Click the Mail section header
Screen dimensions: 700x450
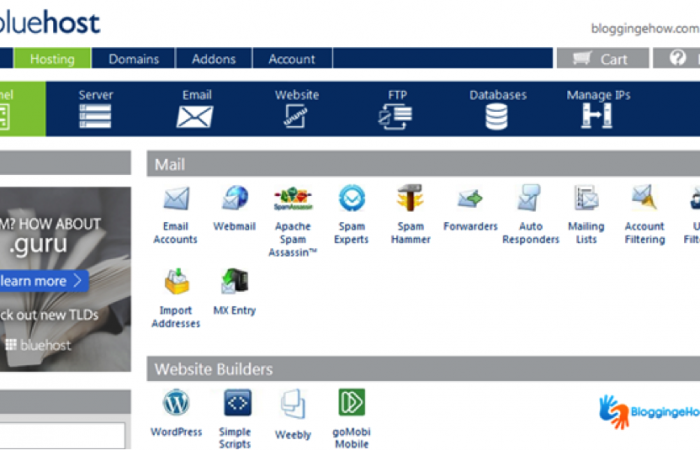tap(423, 164)
